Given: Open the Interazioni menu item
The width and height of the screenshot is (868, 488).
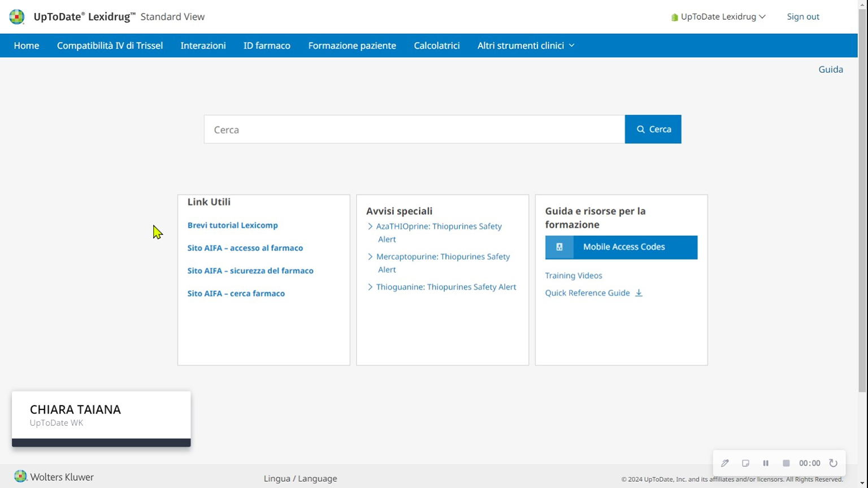Looking at the screenshot, I should click(203, 46).
